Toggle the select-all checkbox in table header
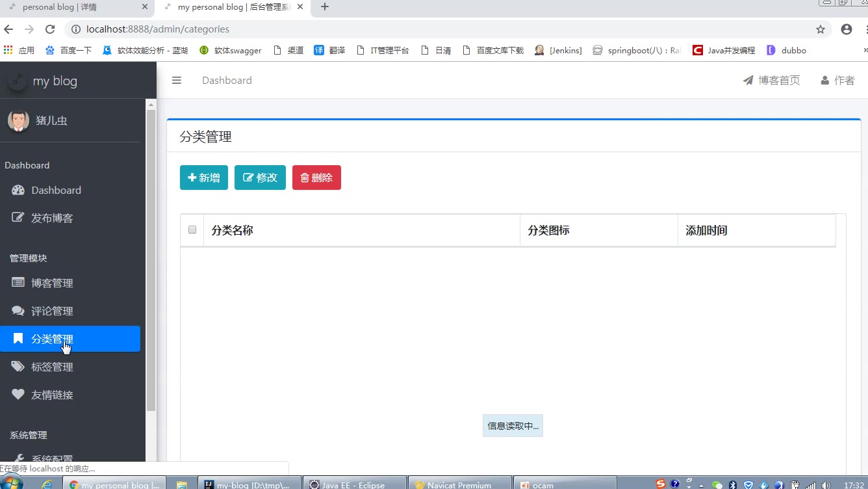The height and width of the screenshot is (489, 868). click(x=192, y=230)
